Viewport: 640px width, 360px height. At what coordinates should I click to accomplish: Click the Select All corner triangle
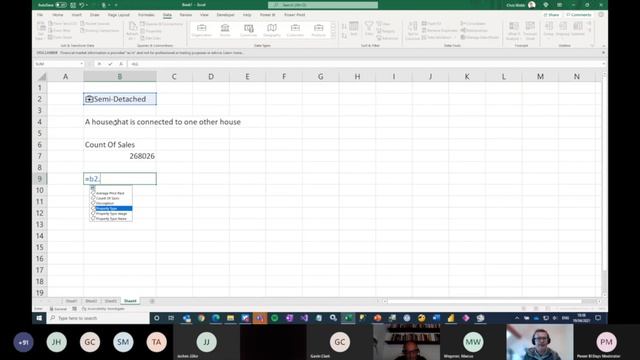coord(41,76)
